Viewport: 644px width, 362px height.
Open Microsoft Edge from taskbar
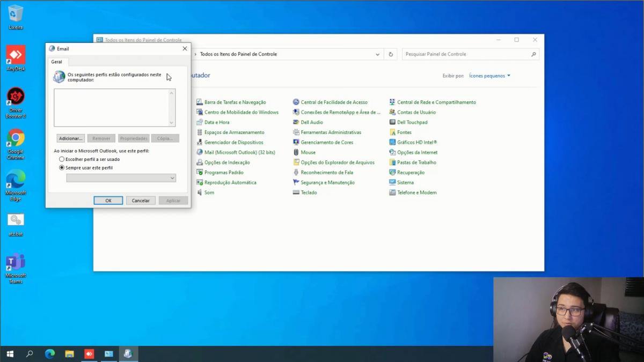point(49,354)
